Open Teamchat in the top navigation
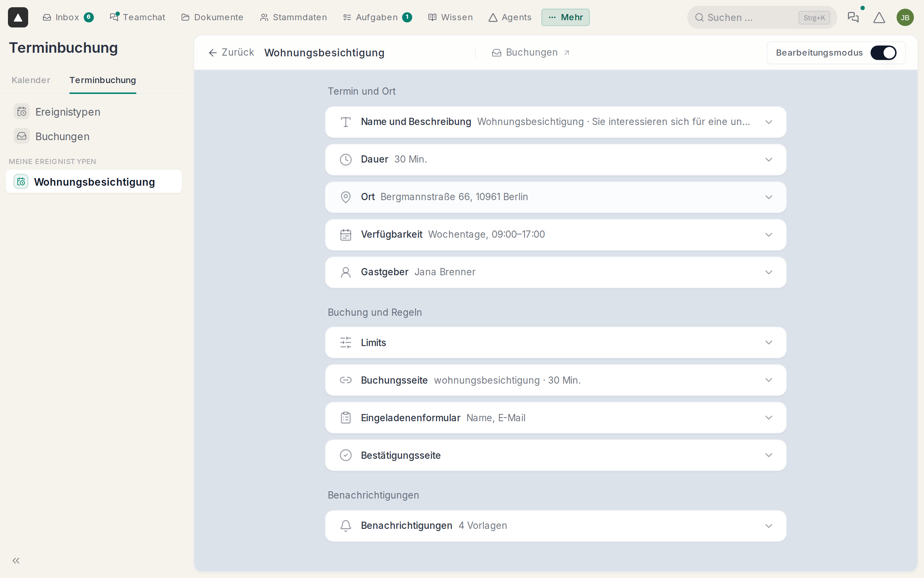 coord(138,17)
